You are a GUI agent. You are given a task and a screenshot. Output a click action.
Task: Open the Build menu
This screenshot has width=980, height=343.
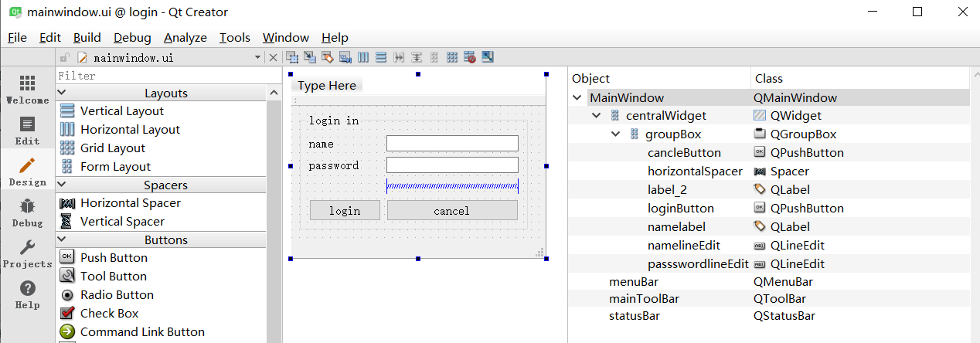[x=87, y=38]
